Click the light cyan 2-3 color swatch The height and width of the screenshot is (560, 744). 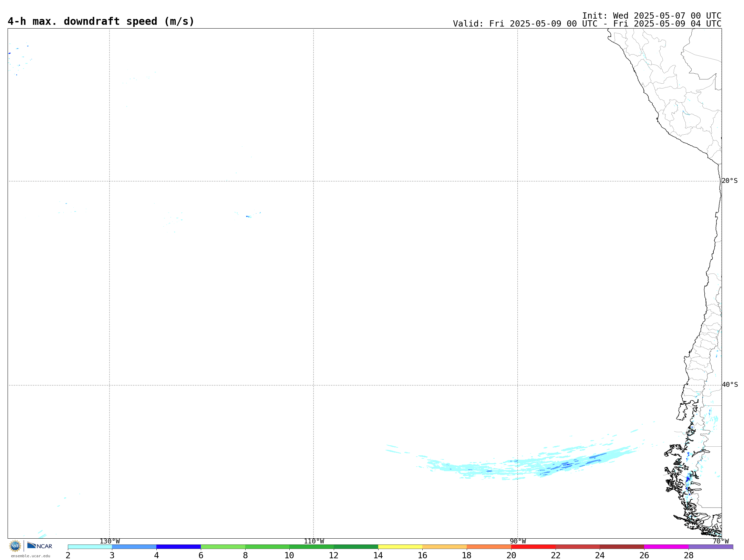coord(90,547)
